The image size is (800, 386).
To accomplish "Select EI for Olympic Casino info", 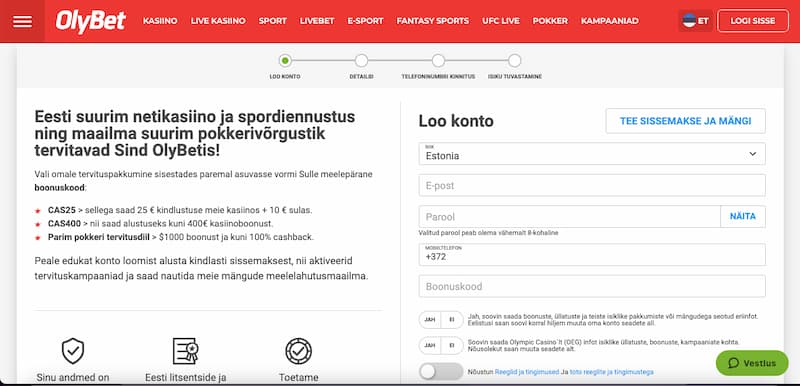I will [452, 345].
